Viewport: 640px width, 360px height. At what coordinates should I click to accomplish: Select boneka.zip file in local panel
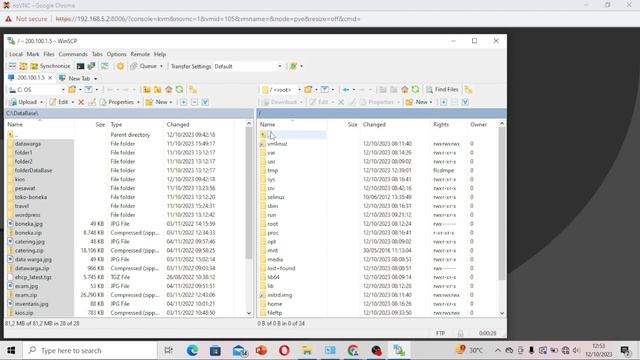click(29, 233)
